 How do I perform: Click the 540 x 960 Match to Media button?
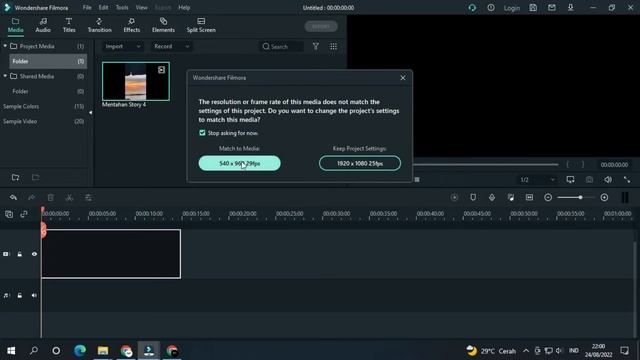(x=240, y=163)
